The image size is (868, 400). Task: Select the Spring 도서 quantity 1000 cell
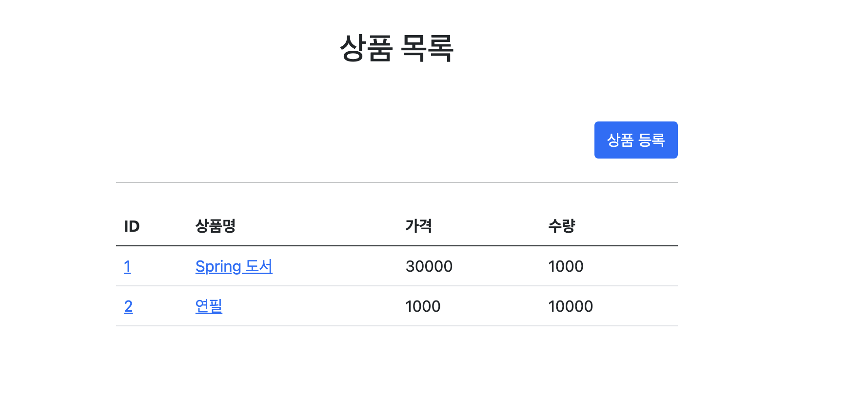click(x=566, y=266)
